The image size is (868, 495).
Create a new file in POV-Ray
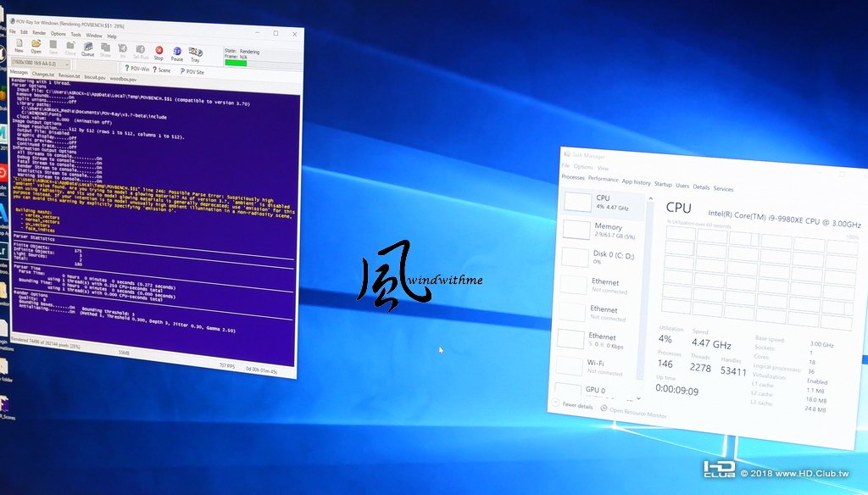tap(19, 45)
